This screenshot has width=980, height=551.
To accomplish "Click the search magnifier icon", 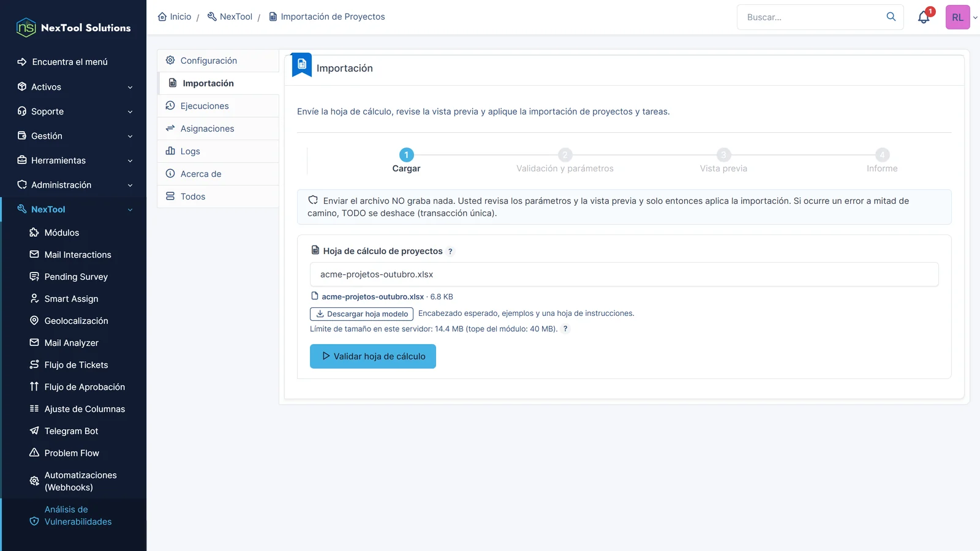I will pyautogui.click(x=891, y=17).
